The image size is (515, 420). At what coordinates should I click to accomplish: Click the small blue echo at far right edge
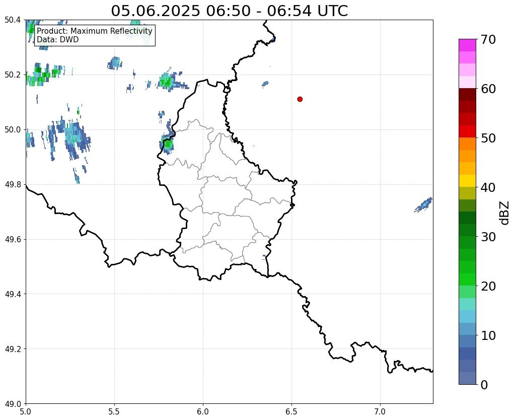coord(424,205)
